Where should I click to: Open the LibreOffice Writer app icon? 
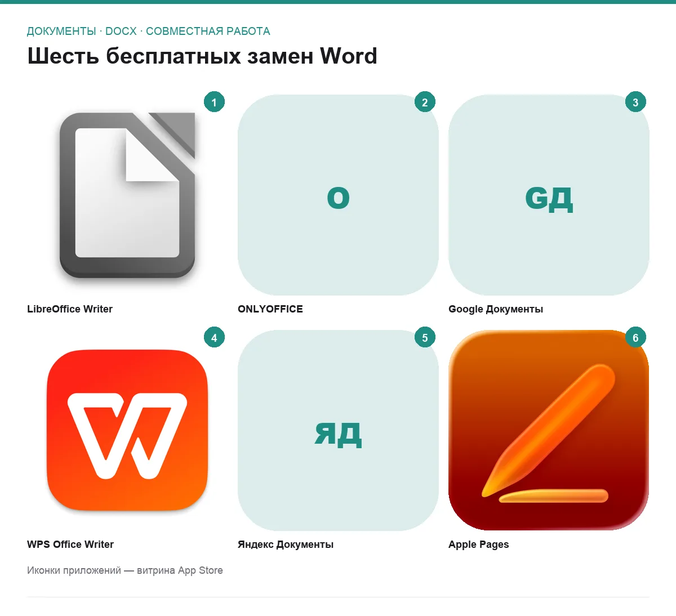[127, 195]
